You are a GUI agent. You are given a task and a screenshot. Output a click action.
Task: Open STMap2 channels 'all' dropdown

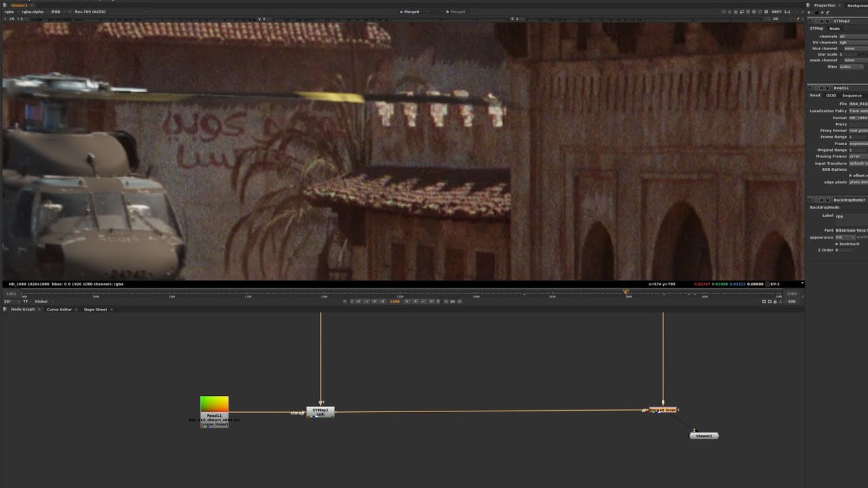853,36
